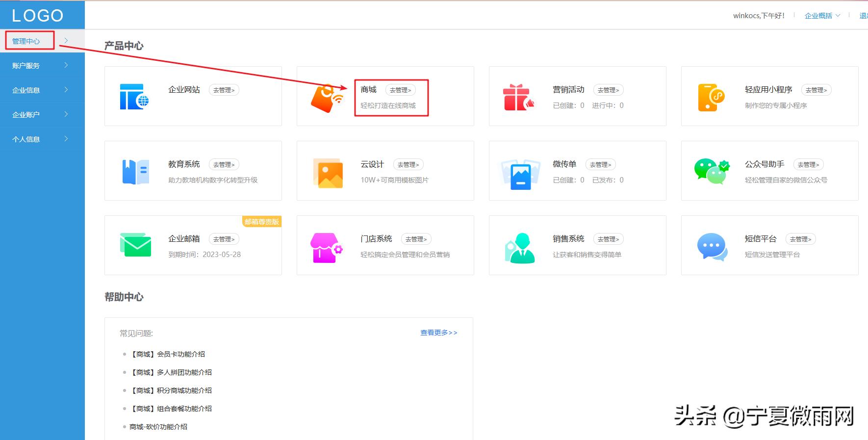
Task: Click 去管理 button for 企业邮箱
Action: (x=224, y=239)
